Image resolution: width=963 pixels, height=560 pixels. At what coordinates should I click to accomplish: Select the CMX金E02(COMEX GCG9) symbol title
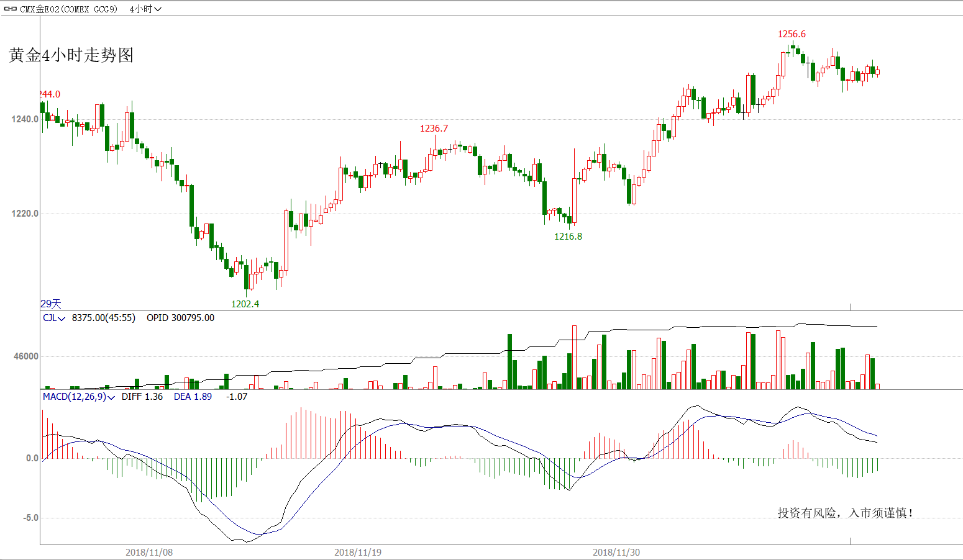click(x=68, y=9)
